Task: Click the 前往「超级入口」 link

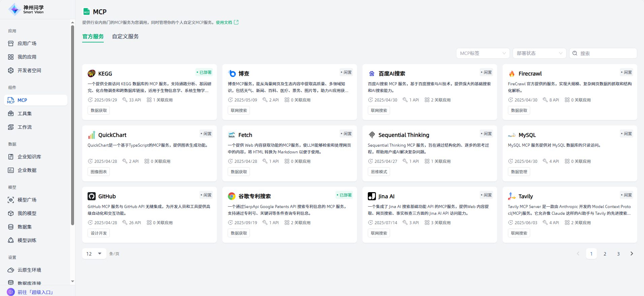Action: (x=35, y=292)
